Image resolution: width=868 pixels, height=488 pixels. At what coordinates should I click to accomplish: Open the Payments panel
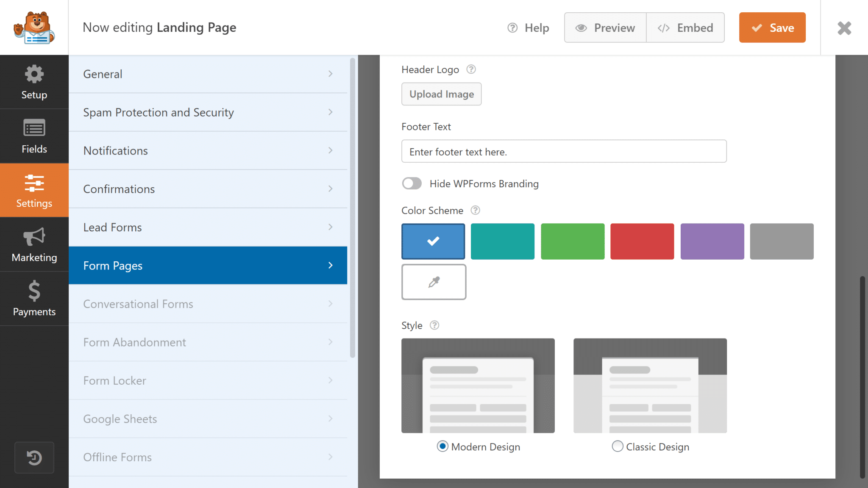click(x=34, y=299)
